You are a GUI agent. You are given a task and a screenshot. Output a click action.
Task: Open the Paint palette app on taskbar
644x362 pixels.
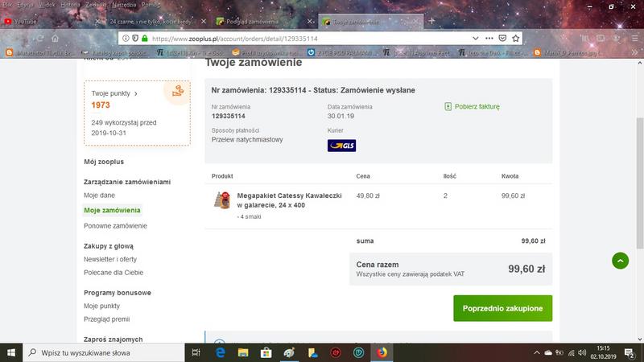[289, 352]
